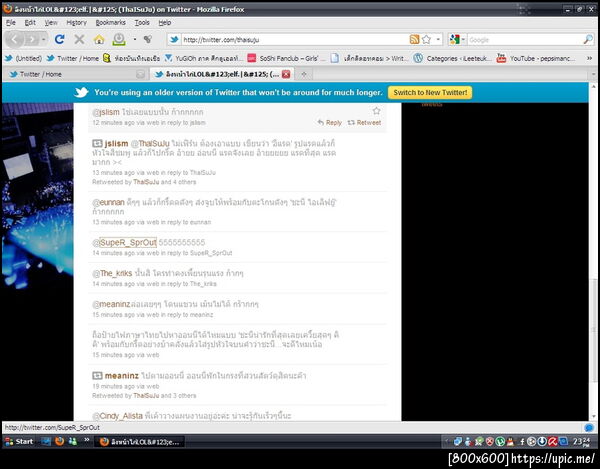This screenshot has height=469, width=600.
Task: Run search with the magnifier icon
Action: point(588,39)
